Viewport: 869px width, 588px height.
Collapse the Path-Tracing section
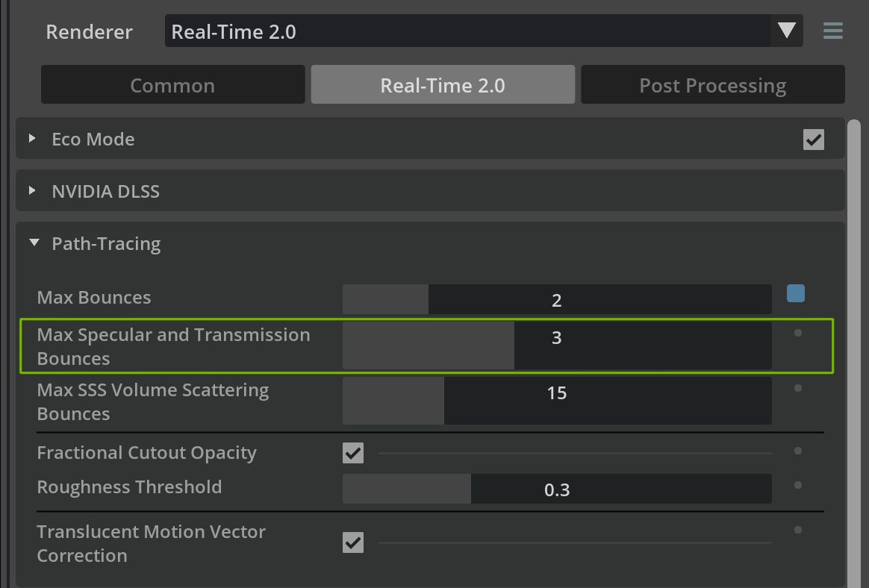34,243
